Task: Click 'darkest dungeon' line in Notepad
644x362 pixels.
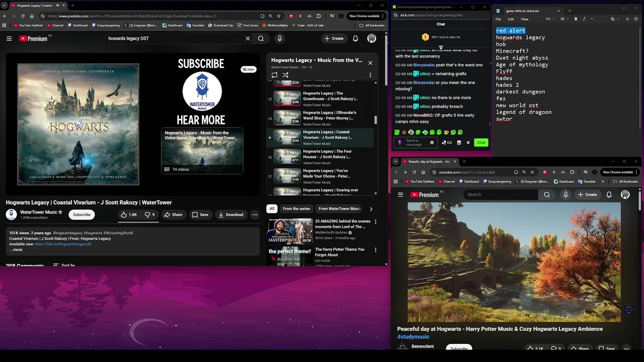Action: coord(520,92)
